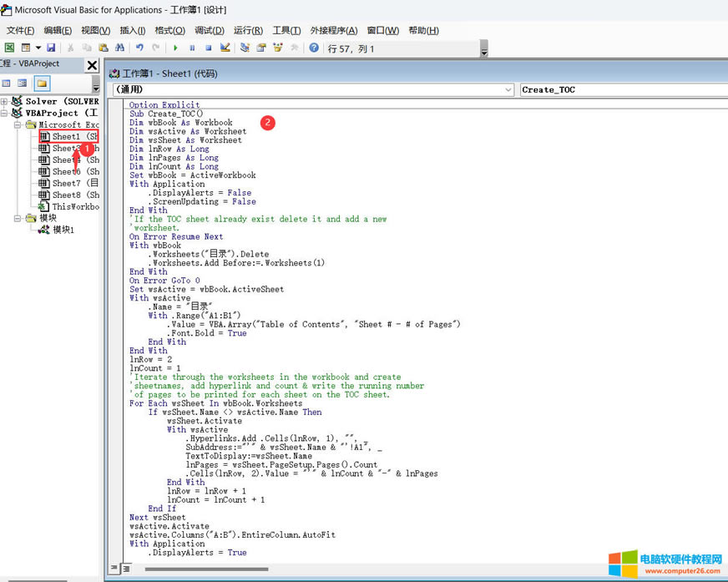
Task: Select ThisWorkbook in the project tree
Action: [x=75, y=206]
